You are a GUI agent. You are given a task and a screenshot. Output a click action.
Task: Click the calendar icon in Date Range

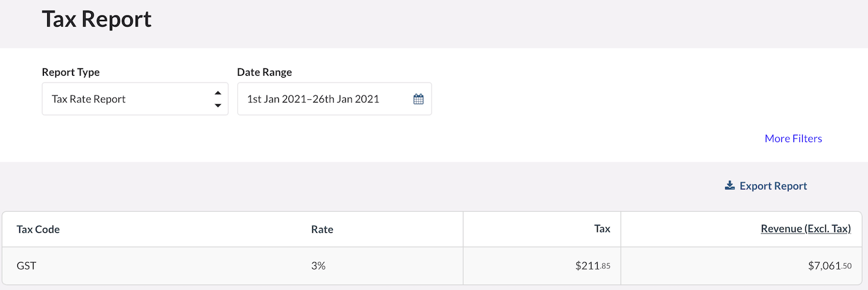point(418,99)
